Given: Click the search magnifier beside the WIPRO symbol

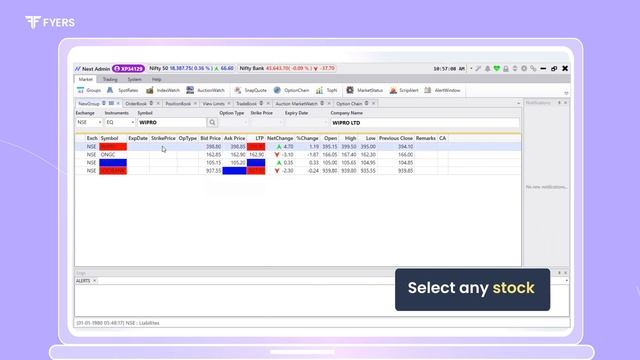Looking at the screenshot, I should click(x=212, y=122).
